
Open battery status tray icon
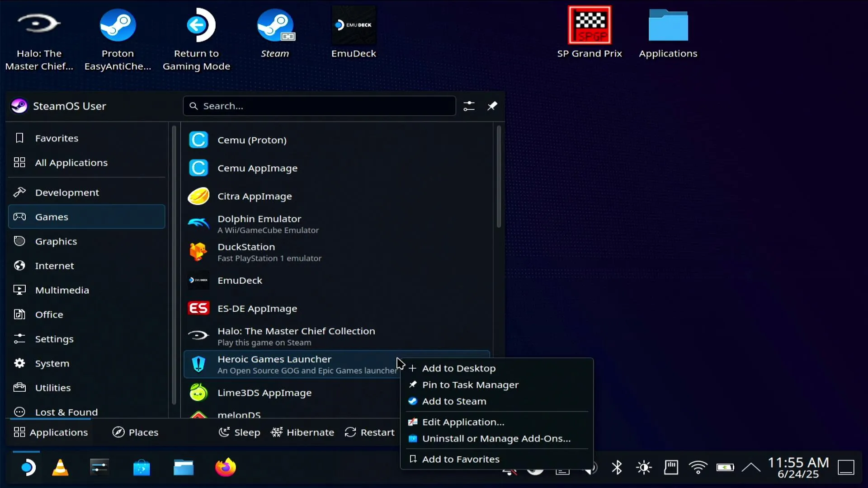725,468
